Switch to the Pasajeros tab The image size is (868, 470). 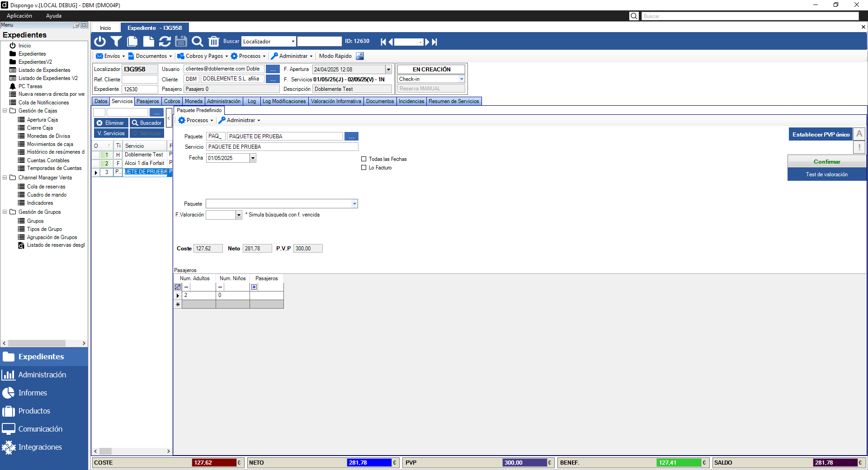point(148,101)
